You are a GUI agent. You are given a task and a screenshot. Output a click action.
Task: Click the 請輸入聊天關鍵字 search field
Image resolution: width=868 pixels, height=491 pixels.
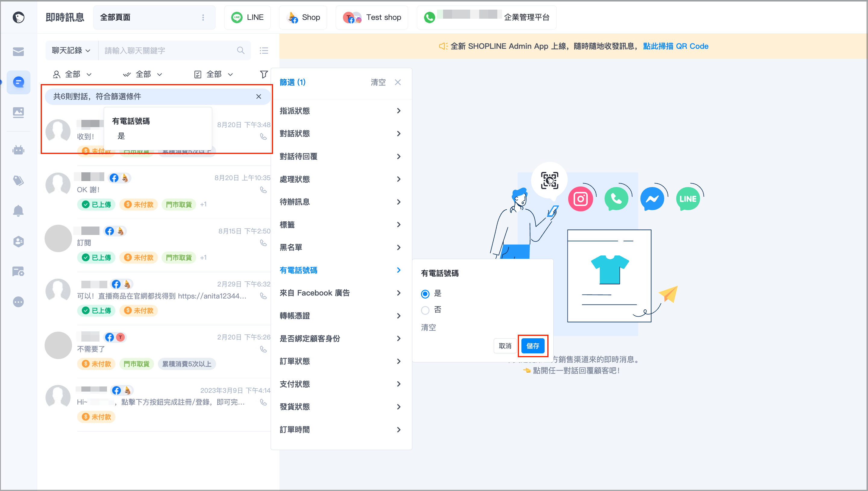coord(174,51)
